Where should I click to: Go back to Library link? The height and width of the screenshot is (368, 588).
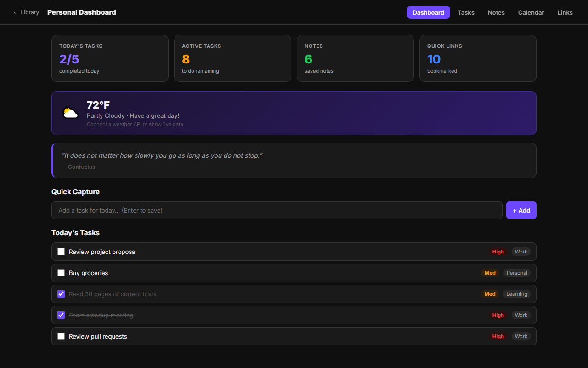click(26, 12)
